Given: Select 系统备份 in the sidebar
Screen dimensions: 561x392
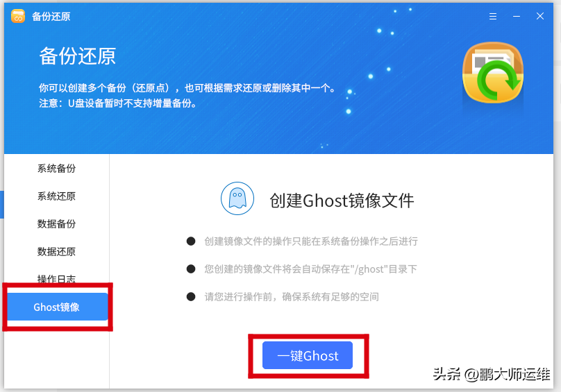Looking at the screenshot, I should (56, 168).
